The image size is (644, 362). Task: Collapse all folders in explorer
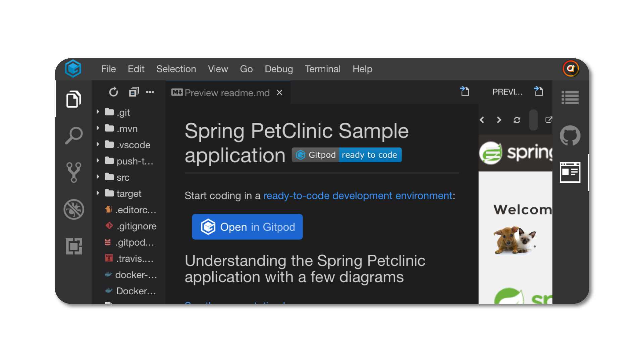pos(133,92)
